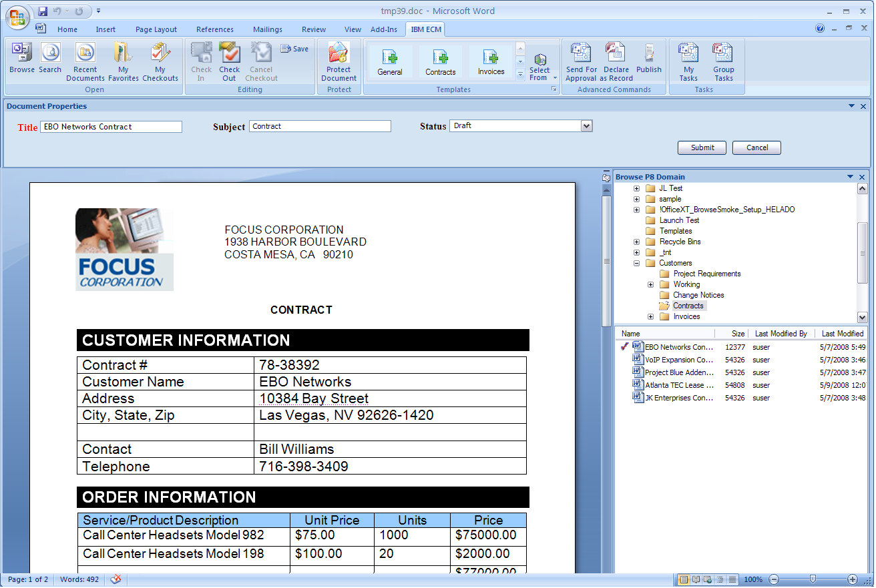The width and height of the screenshot is (876, 588).
Task: Open the Home tab
Action: 67,29
